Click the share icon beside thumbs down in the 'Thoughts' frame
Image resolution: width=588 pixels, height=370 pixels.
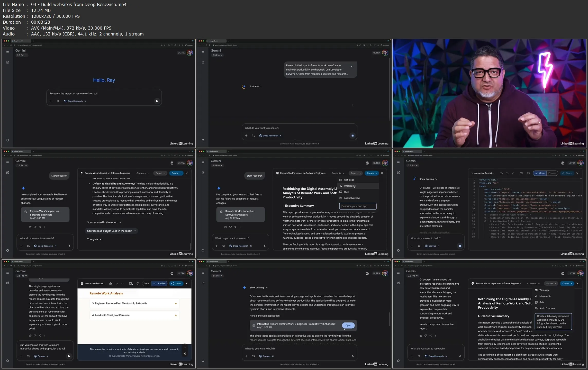(x=40, y=227)
